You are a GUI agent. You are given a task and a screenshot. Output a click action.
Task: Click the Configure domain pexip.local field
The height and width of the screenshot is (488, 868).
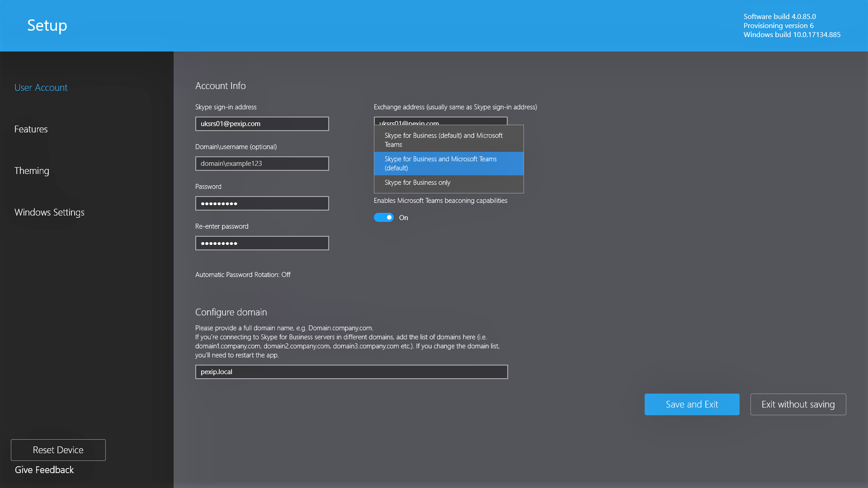click(352, 372)
